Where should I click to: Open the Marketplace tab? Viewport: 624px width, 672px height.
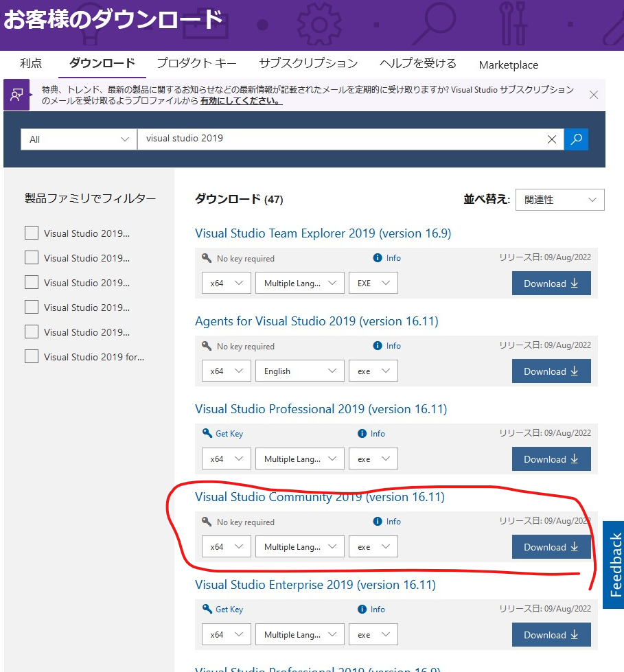point(508,65)
